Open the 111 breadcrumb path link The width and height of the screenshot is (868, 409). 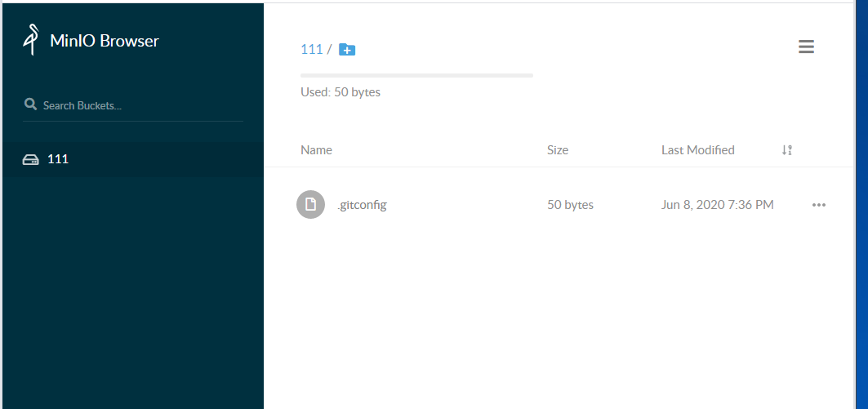click(311, 49)
